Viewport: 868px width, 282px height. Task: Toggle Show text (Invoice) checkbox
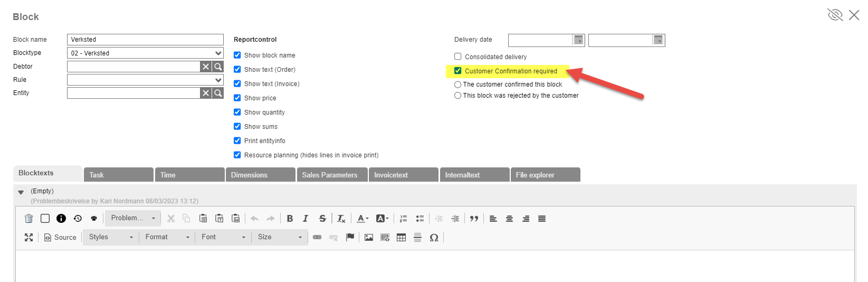pyautogui.click(x=237, y=83)
